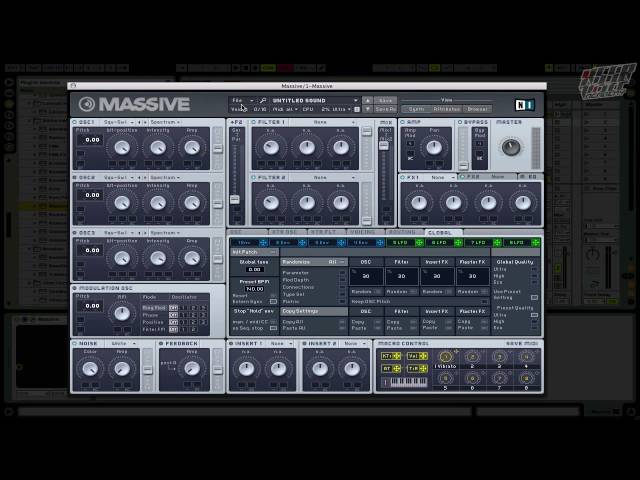Viewport: 640px width, 480px height.
Task: Grab the TrR macro modulation handle
Action: tap(423, 369)
